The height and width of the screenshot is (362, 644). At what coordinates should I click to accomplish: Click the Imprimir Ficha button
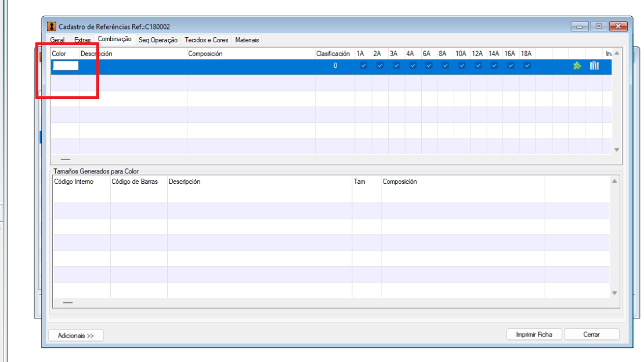tap(534, 335)
